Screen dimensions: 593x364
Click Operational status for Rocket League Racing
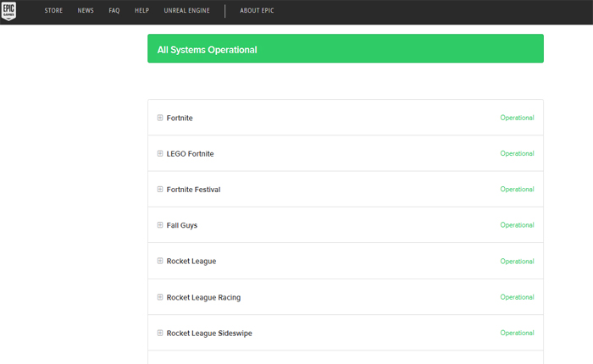pyautogui.click(x=517, y=297)
